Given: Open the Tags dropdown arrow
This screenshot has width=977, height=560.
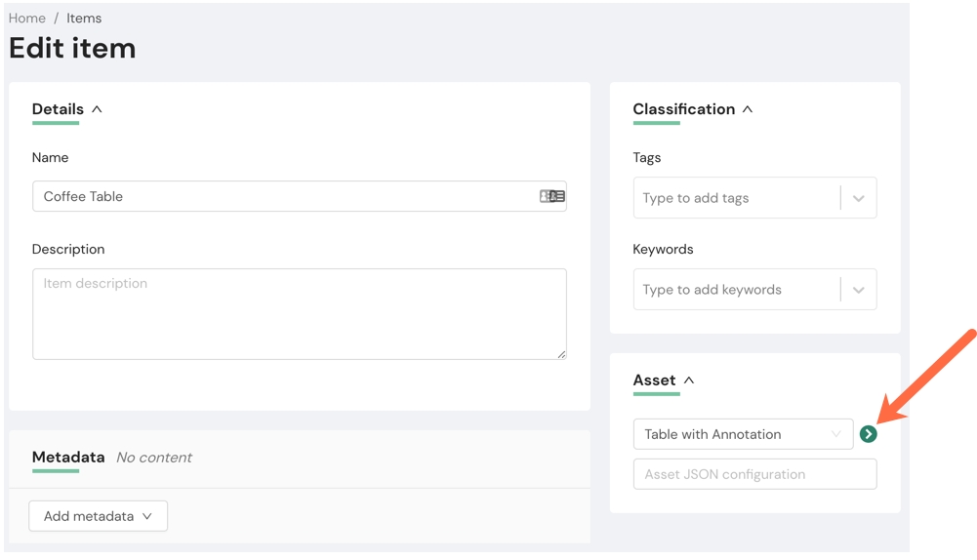Looking at the screenshot, I should click(x=858, y=198).
